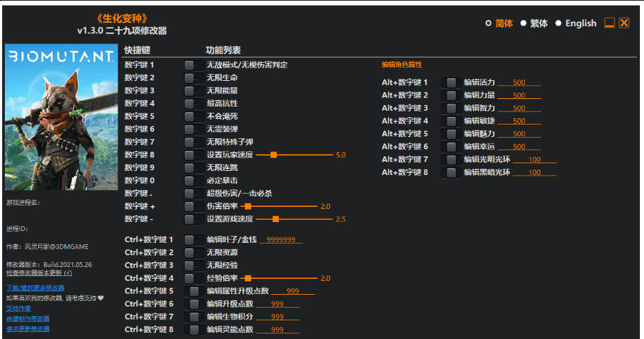Open 申请制作修改器 link
The height and width of the screenshot is (339, 644).
[28, 319]
